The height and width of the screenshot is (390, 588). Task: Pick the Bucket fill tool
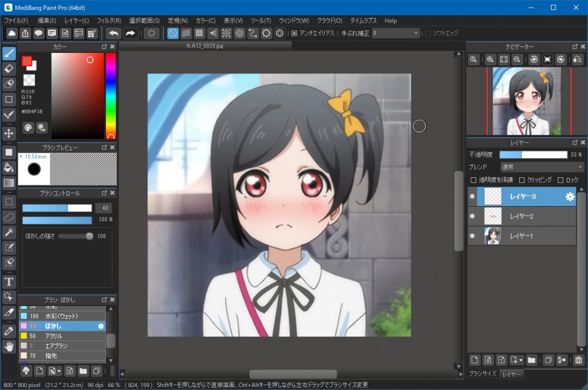(x=9, y=167)
